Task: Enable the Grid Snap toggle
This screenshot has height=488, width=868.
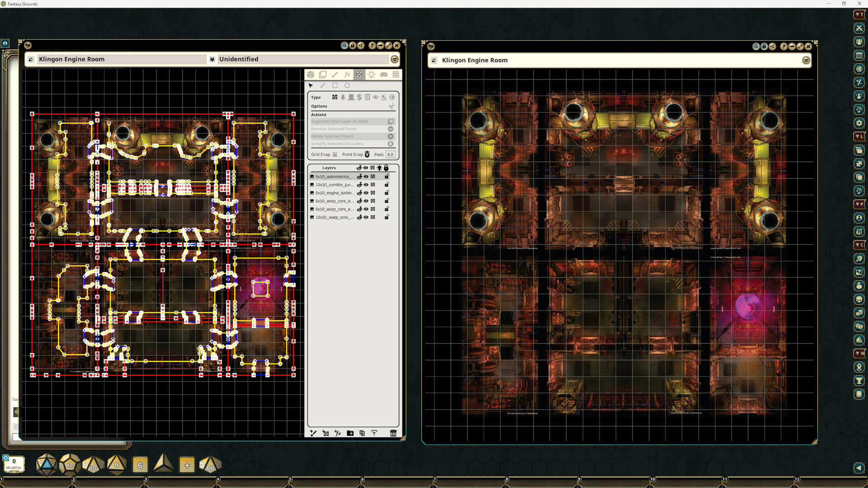Action: [335, 154]
